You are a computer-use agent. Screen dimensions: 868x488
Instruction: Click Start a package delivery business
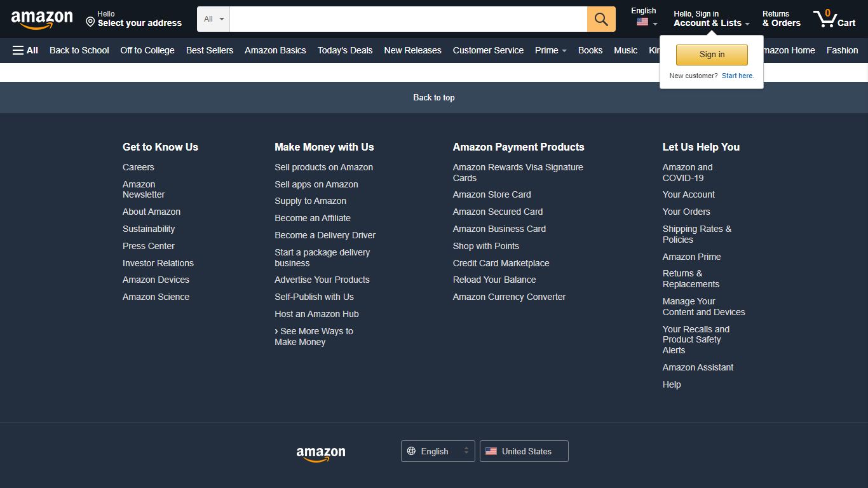click(322, 257)
